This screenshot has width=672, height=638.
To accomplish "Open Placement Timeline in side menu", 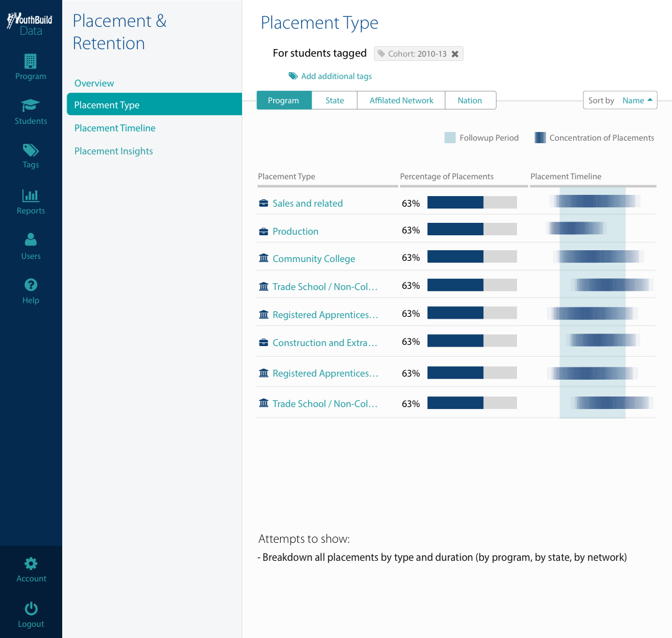I will 115,128.
